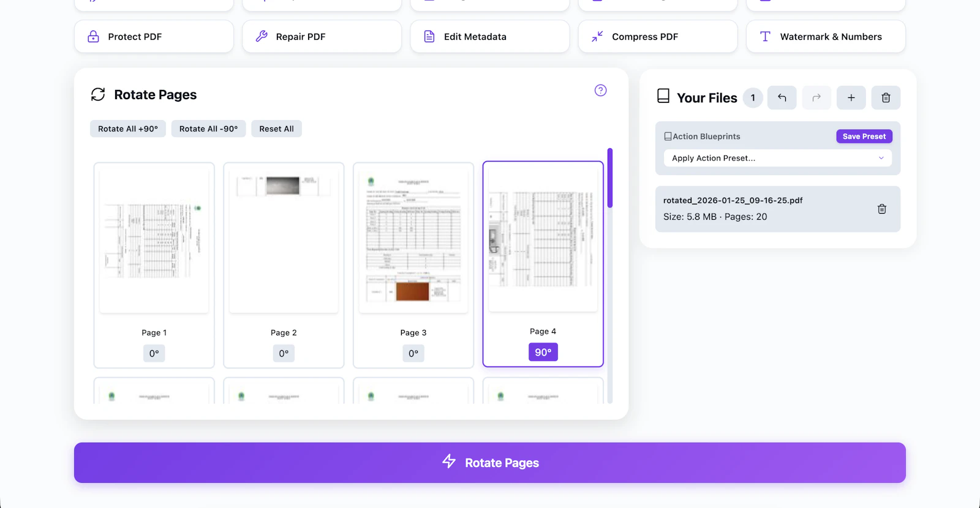Click the large Rotate Pages action button

[x=490, y=463]
